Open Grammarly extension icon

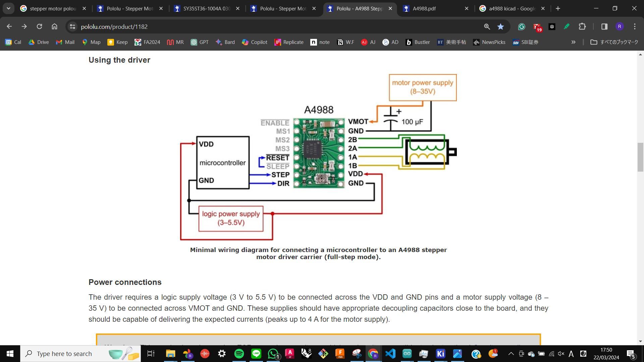(521, 26)
